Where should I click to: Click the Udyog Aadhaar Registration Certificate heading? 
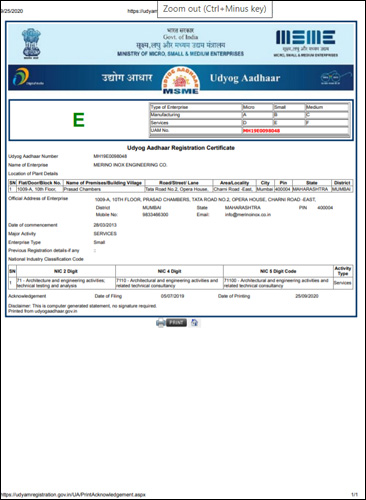tap(181, 148)
